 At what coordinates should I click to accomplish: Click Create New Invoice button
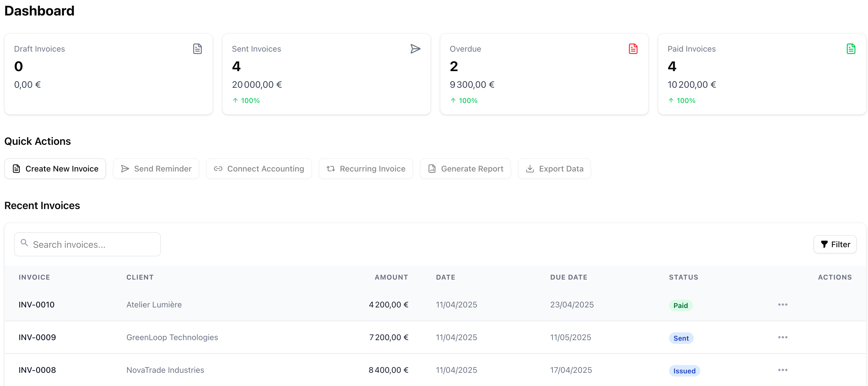[x=55, y=169]
